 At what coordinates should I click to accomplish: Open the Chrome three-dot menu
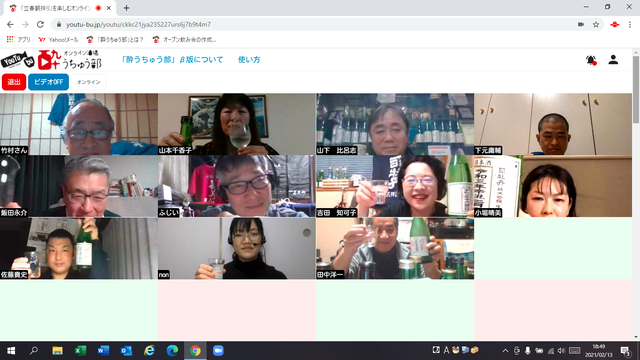[630, 24]
